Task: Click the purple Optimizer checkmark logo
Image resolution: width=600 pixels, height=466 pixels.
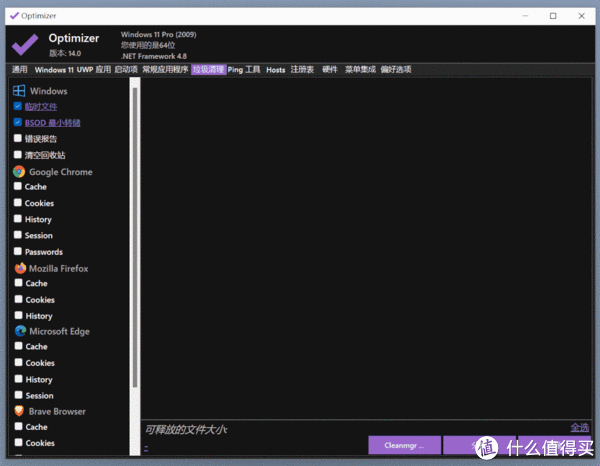Action: 25,44
